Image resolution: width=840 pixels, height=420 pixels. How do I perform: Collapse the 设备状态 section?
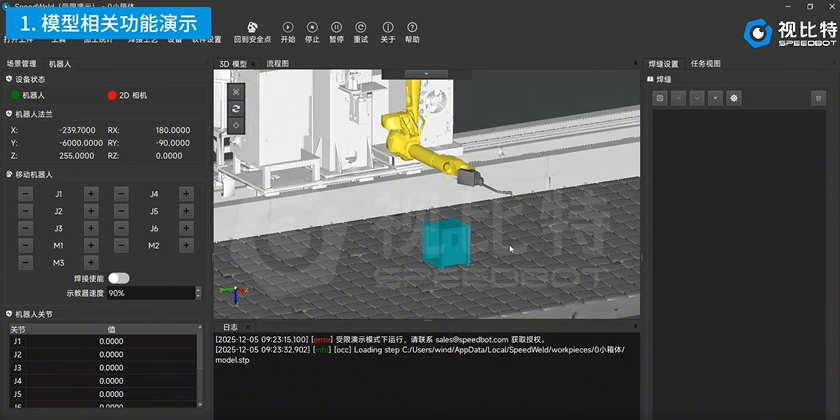pyautogui.click(x=9, y=79)
